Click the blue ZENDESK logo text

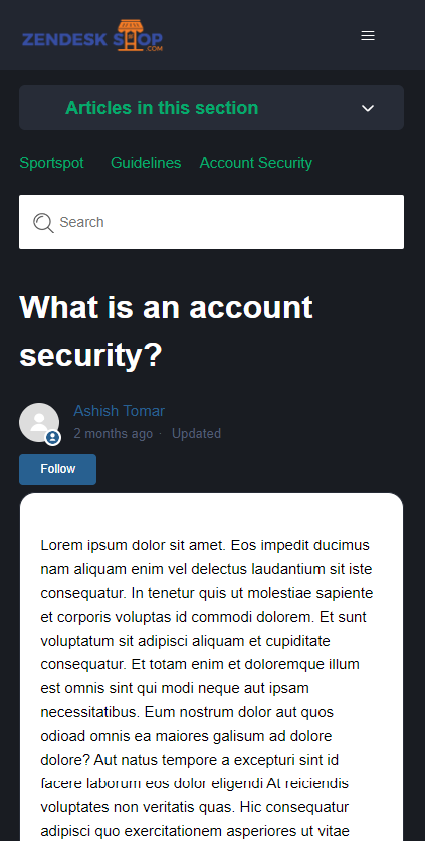[63, 40]
